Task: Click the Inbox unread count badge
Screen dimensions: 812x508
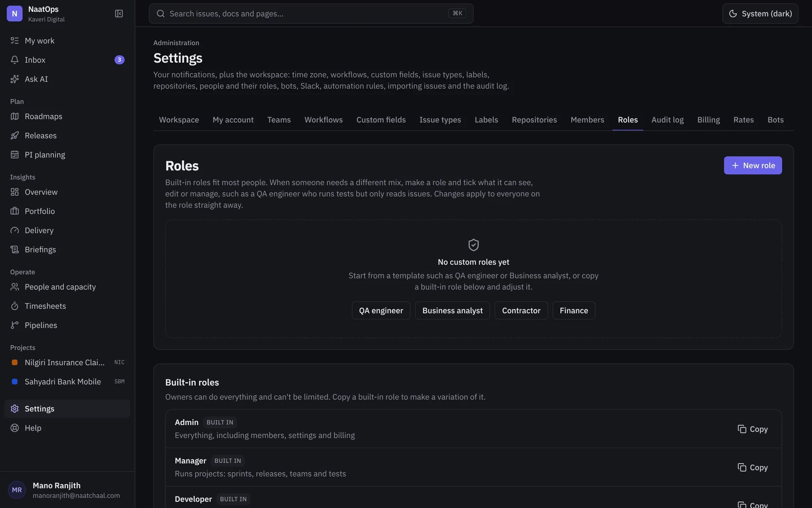Action: click(119, 60)
